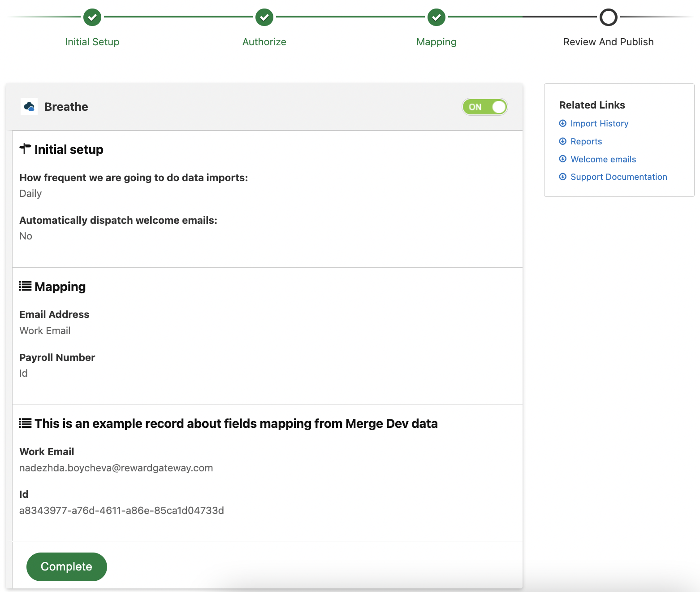Click the 'How frequent we are going' label
The width and height of the screenshot is (700, 592).
pyautogui.click(x=134, y=178)
